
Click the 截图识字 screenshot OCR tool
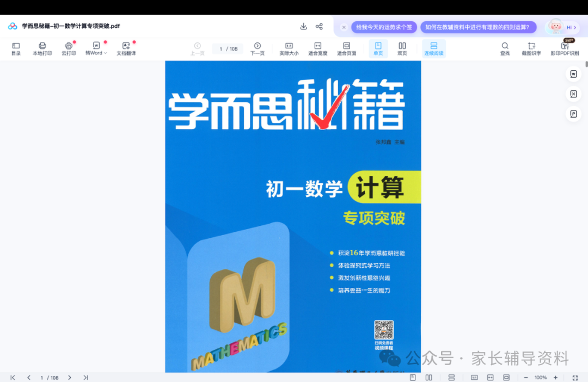coord(531,49)
